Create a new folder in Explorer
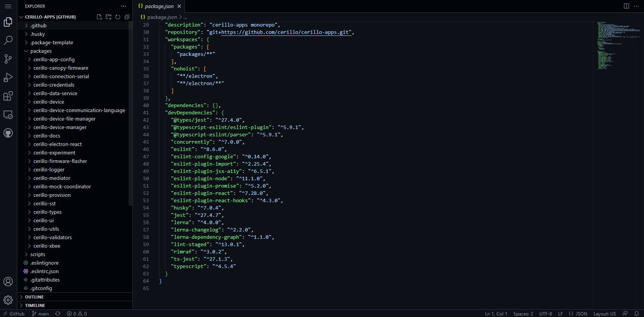 coord(109,17)
